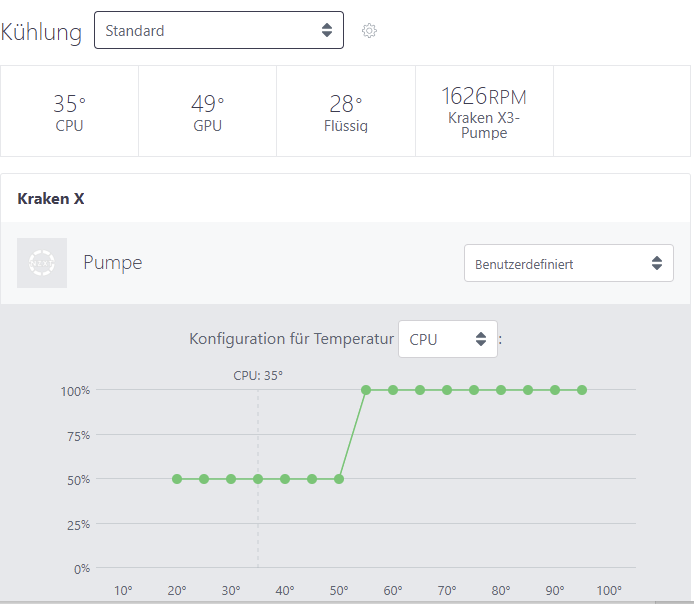694x604 pixels.
Task: Click the Pumpe label text
Action: click(x=113, y=263)
